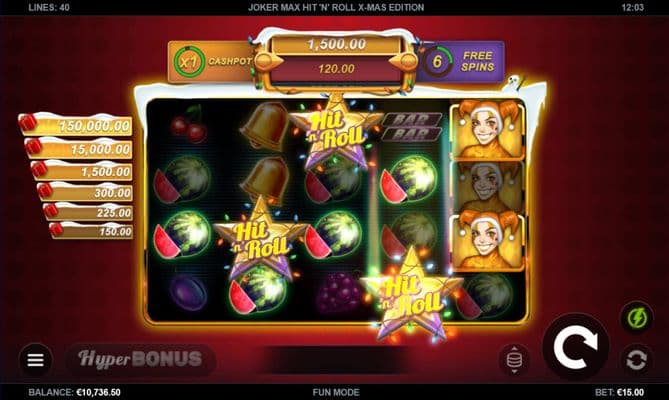Viewport: 669px width, 400px height.
Task: Spin the reels with the large button
Action: pos(576,346)
